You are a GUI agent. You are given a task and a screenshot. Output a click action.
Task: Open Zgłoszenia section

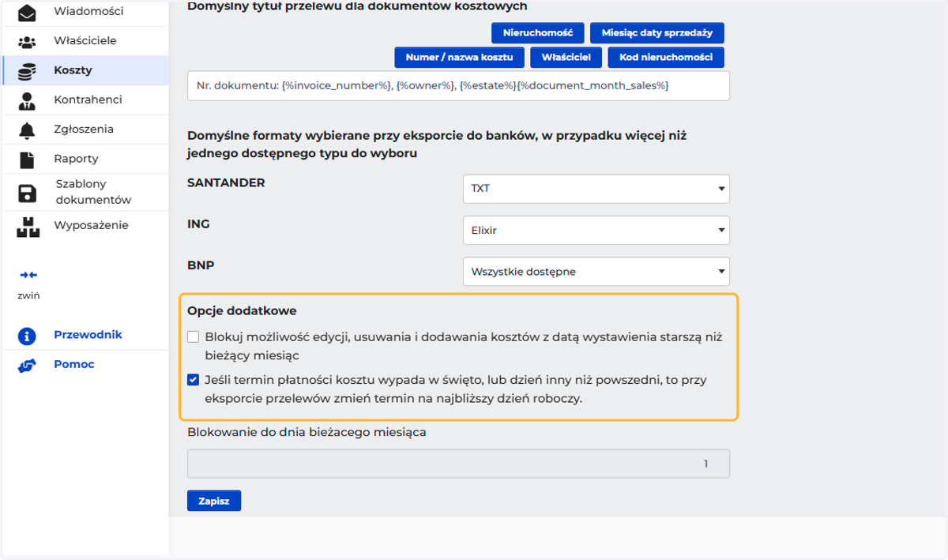tap(84, 129)
